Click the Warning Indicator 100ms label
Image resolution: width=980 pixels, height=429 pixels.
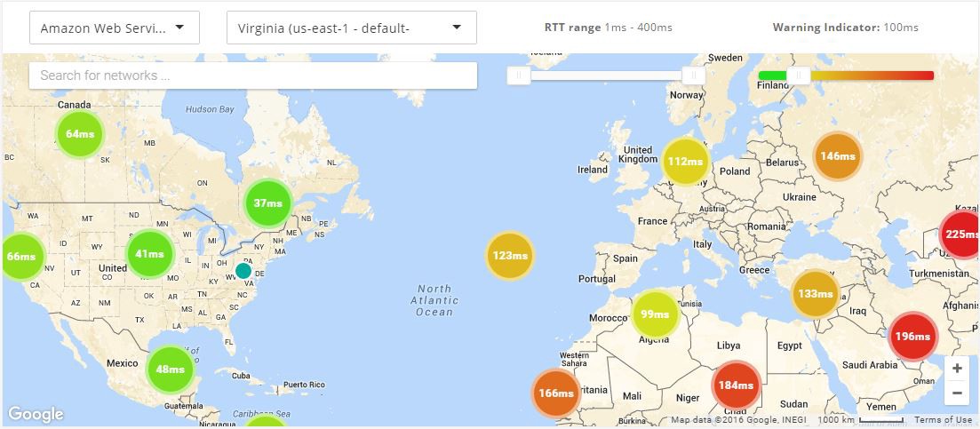click(x=846, y=28)
